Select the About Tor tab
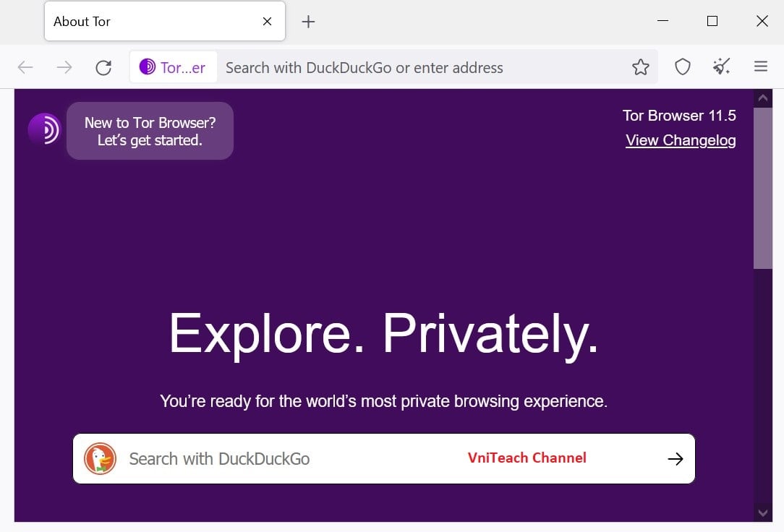 (164, 21)
